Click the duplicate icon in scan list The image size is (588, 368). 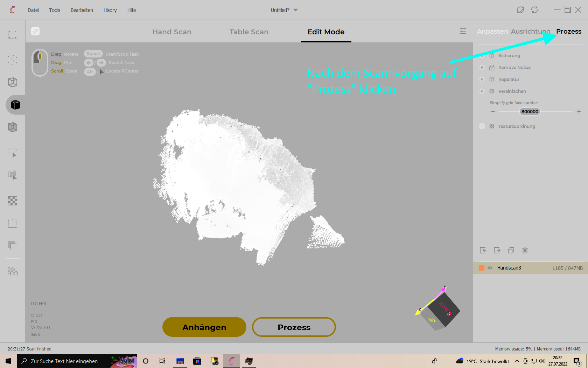coord(511,250)
